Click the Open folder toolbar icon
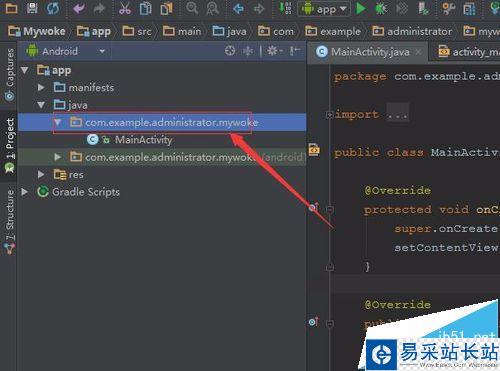Image resolution: width=500 pixels, height=371 pixels. pos(12,8)
